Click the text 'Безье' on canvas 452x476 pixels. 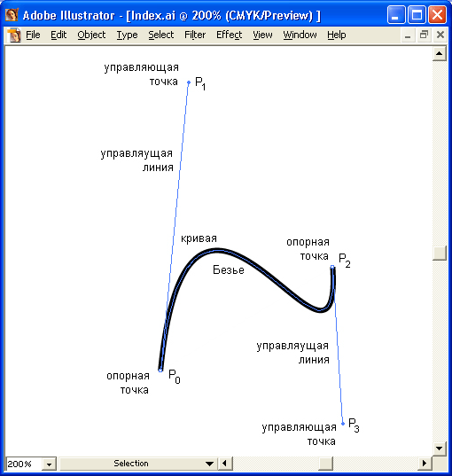(x=229, y=269)
